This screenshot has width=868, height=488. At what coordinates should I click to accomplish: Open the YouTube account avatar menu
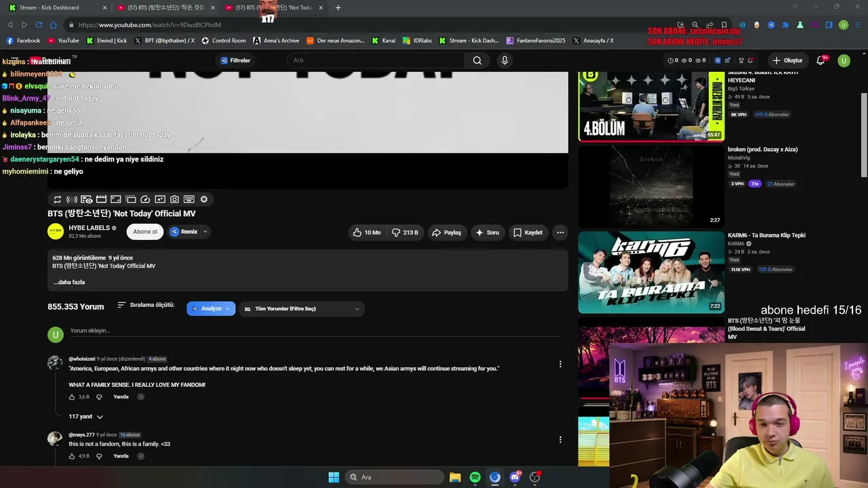tap(844, 60)
